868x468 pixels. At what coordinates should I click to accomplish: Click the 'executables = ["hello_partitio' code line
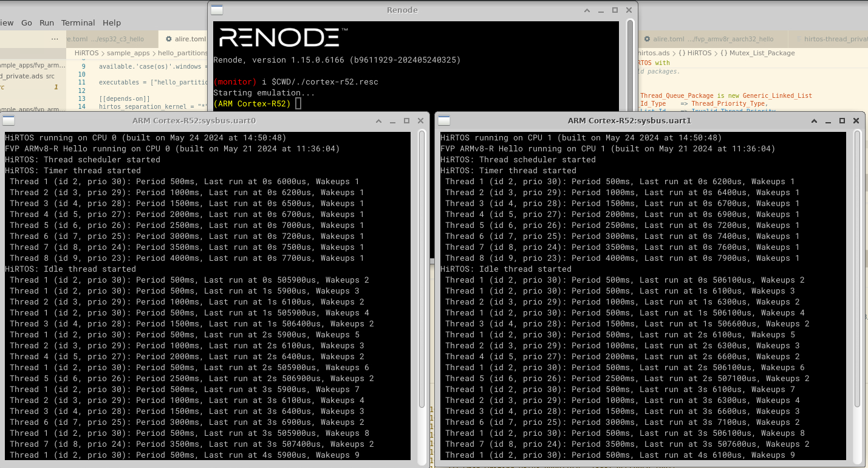click(x=153, y=82)
